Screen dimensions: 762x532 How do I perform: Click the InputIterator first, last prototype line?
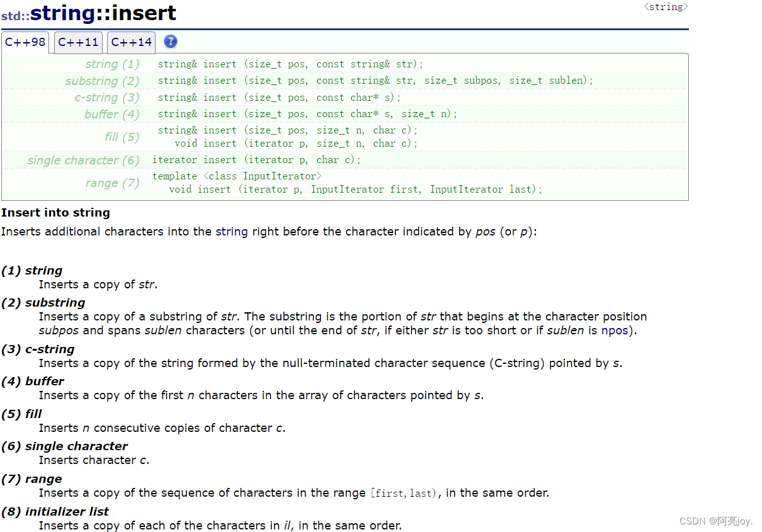pos(356,190)
